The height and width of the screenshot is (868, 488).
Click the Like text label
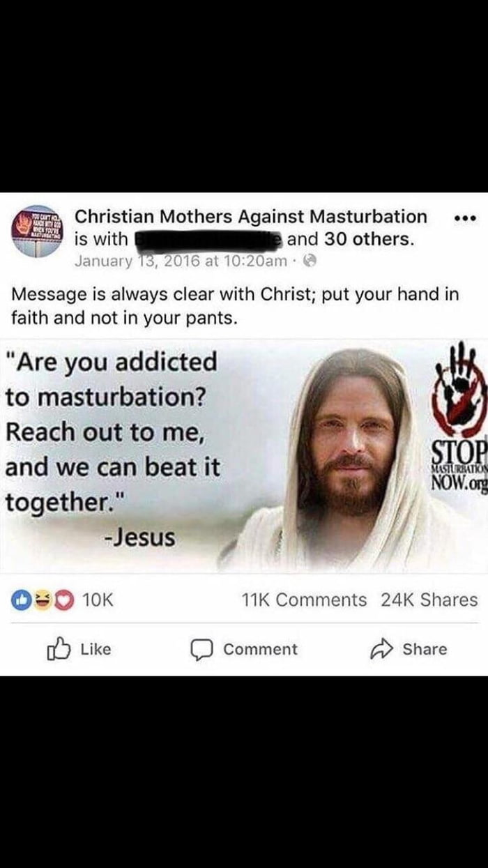click(96, 650)
